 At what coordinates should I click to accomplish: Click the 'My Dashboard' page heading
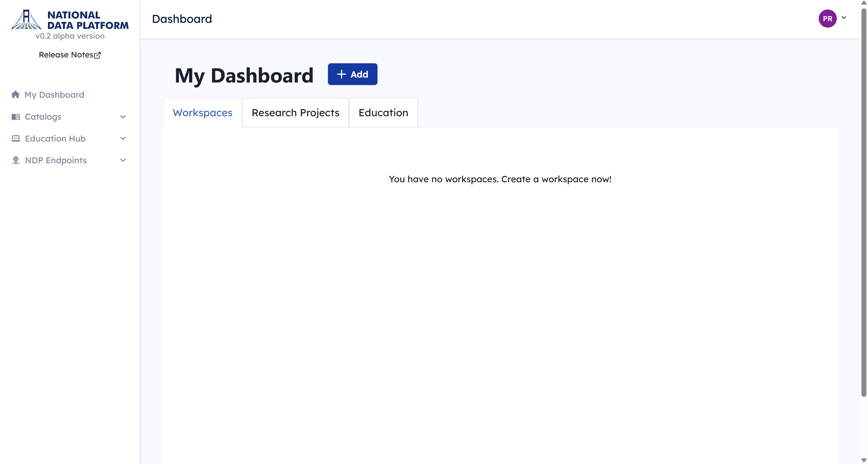(244, 76)
